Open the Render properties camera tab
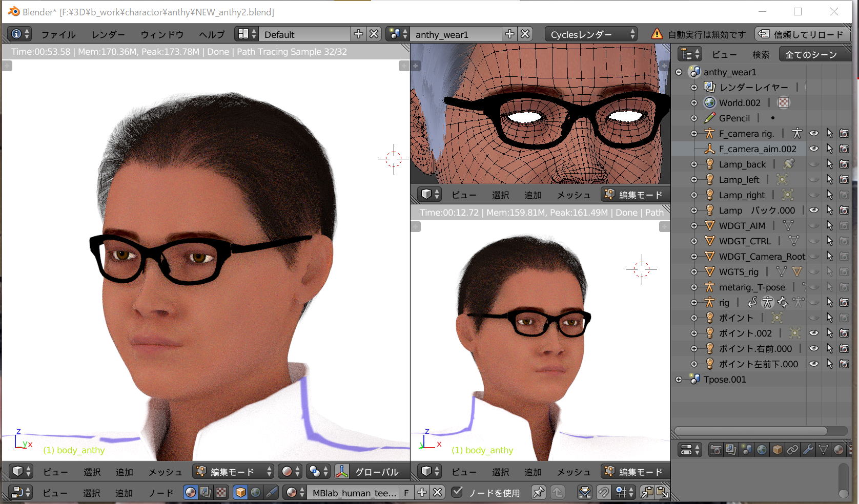This screenshot has width=859, height=504. 715,450
